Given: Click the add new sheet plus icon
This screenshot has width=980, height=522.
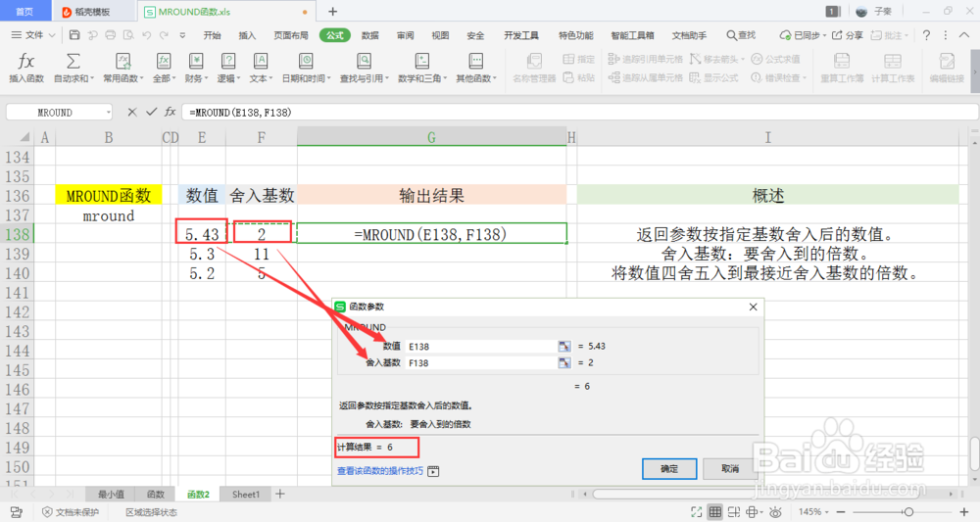Looking at the screenshot, I should 280,494.
